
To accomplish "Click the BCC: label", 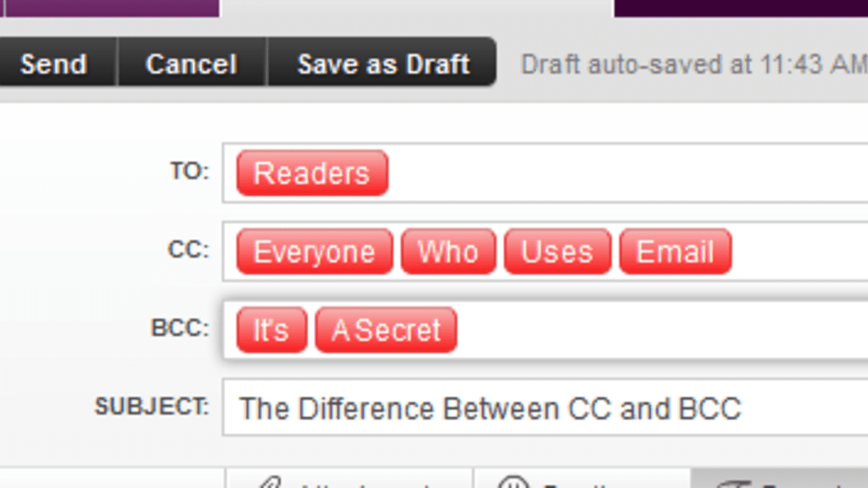I will pos(180,328).
